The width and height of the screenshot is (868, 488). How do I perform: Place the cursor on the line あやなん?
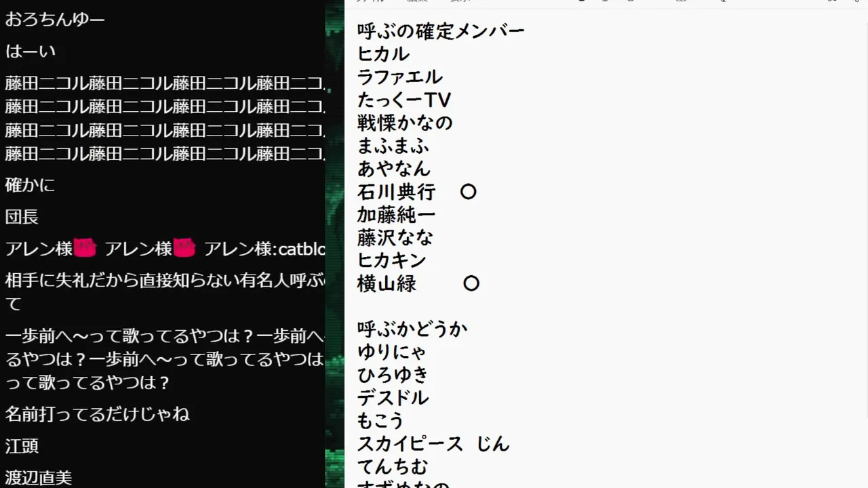tap(394, 169)
